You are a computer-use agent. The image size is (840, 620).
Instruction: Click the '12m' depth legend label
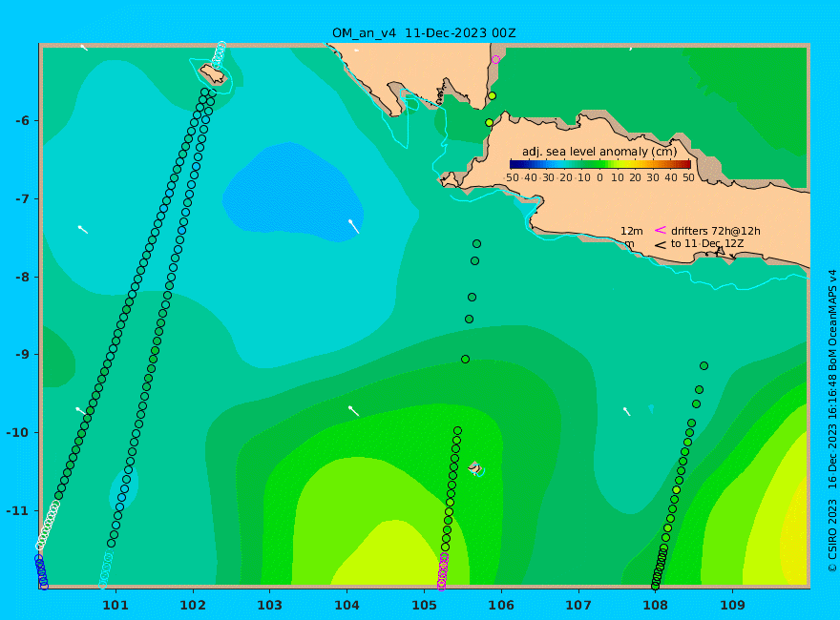(632, 231)
